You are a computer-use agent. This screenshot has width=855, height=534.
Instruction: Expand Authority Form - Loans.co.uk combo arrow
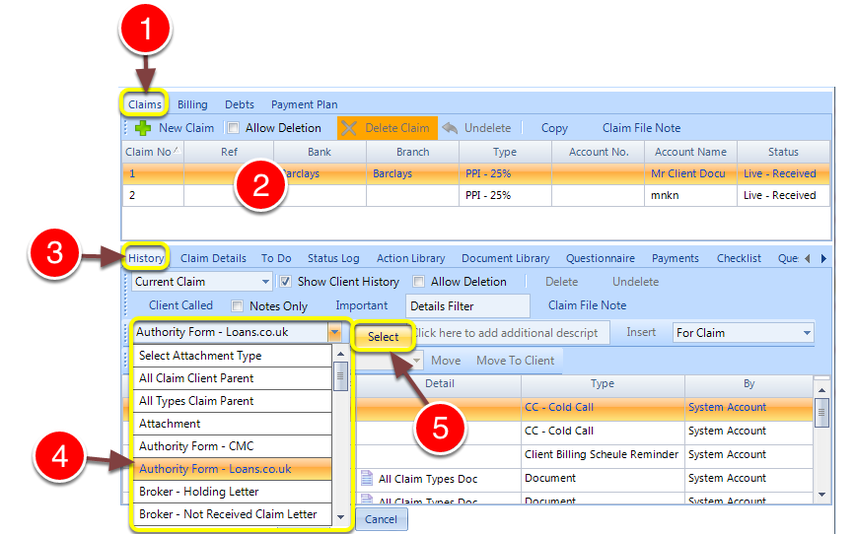point(334,332)
